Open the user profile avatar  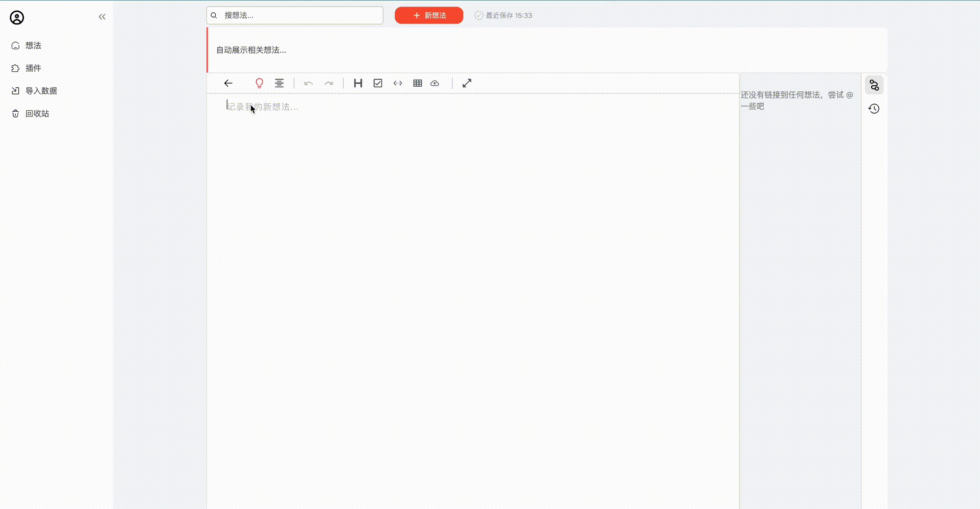pos(17,18)
